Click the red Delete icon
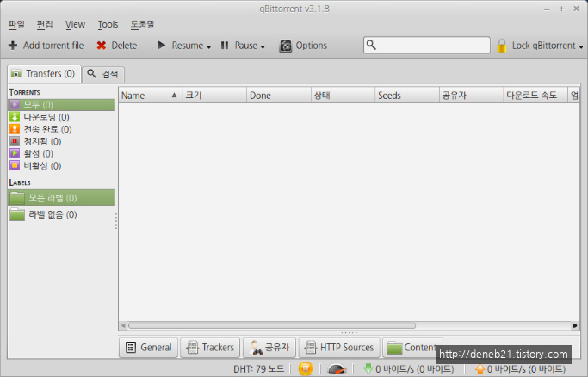 (102, 46)
